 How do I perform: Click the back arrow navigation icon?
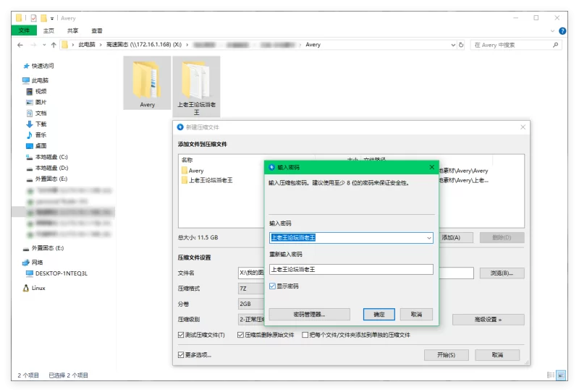pos(20,45)
